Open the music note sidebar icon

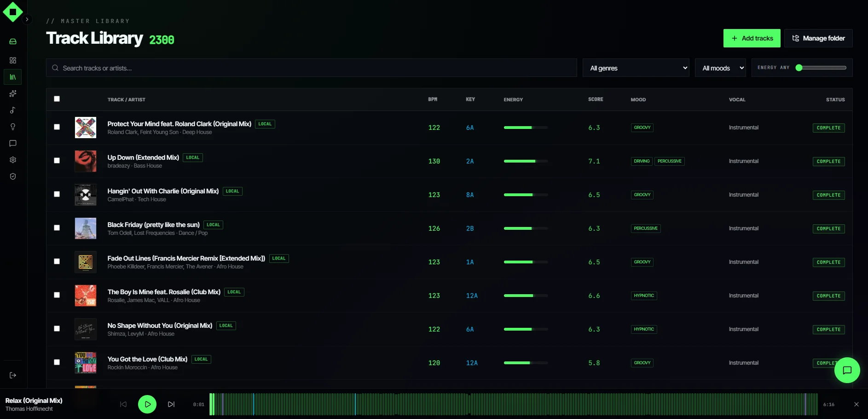pyautogui.click(x=13, y=110)
